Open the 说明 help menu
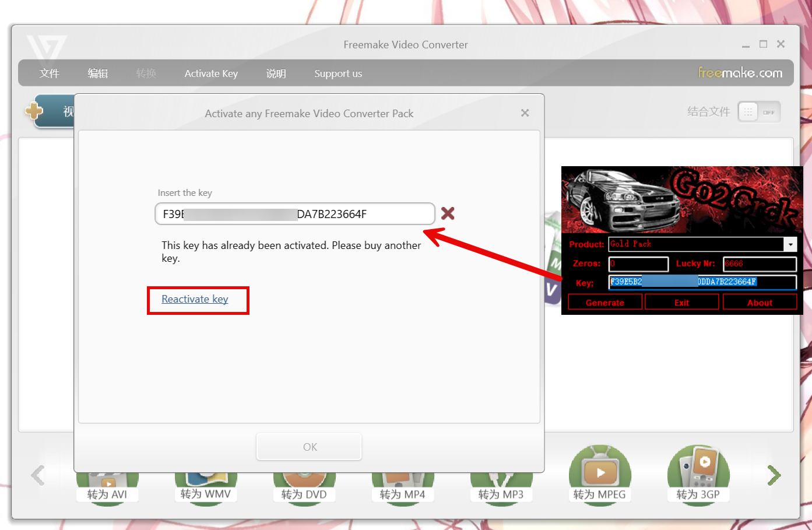 click(x=276, y=73)
